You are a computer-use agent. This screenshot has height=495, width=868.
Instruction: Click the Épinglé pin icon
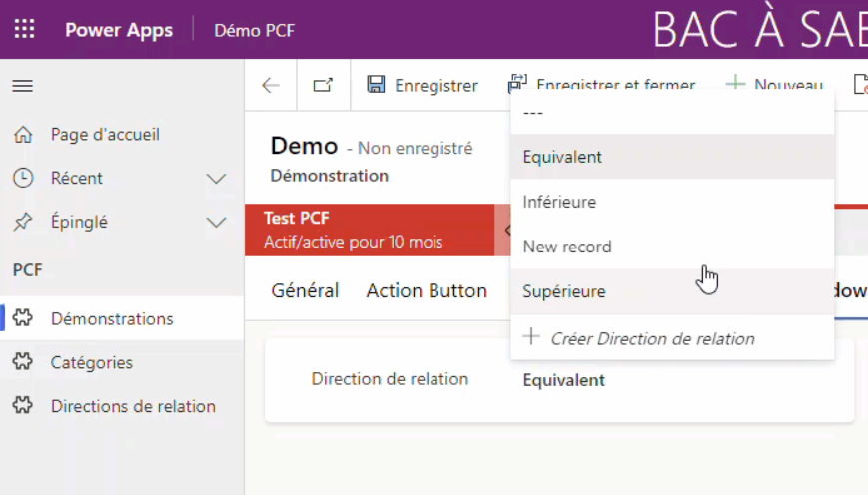click(x=23, y=222)
